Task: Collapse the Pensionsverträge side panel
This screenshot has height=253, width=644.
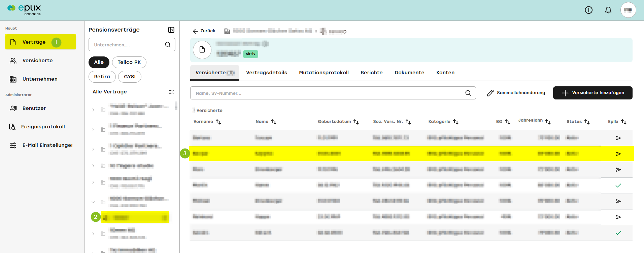Action: click(x=171, y=30)
